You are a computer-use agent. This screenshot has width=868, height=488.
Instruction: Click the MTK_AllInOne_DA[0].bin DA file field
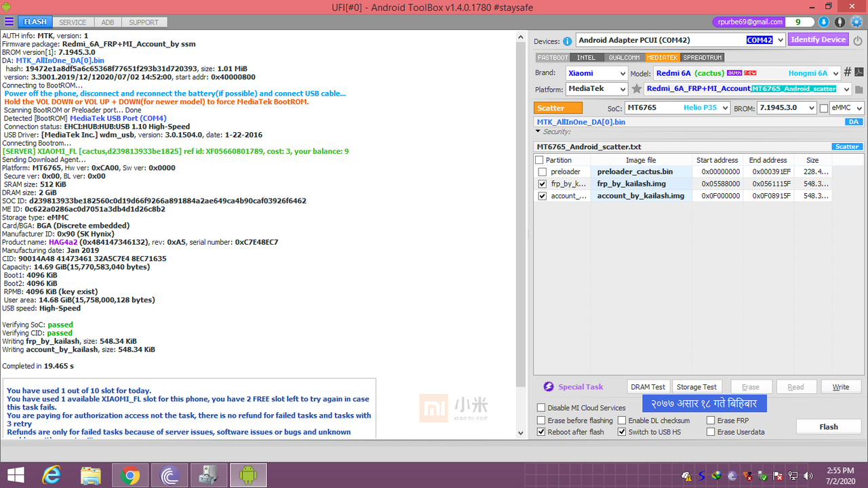699,122
